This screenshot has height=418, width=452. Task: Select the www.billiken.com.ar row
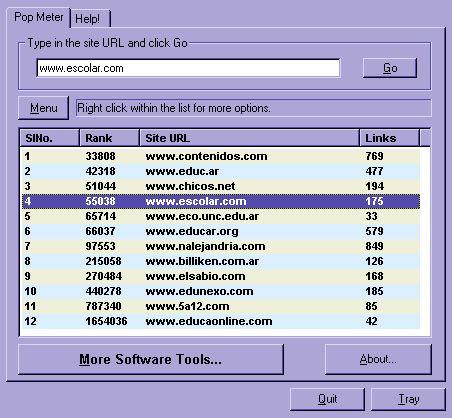[x=221, y=261]
